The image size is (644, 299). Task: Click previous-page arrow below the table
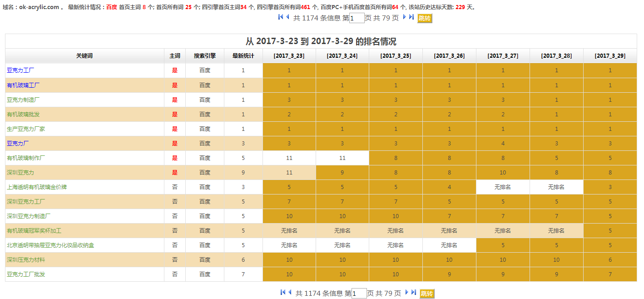point(290,293)
